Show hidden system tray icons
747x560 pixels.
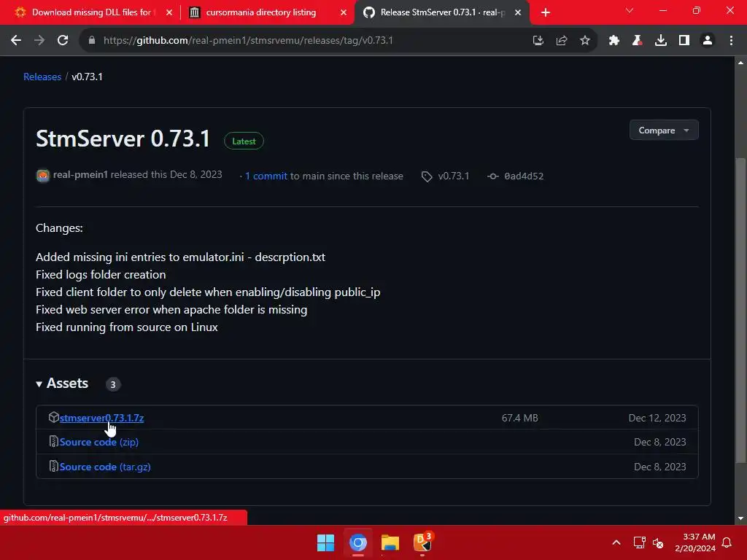[x=616, y=542]
